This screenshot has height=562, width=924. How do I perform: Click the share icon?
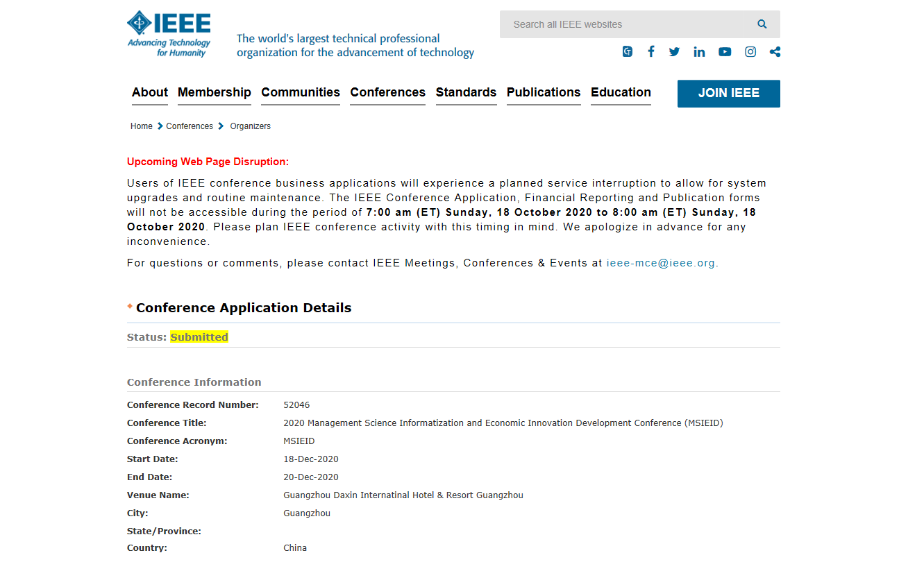point(775,51)
